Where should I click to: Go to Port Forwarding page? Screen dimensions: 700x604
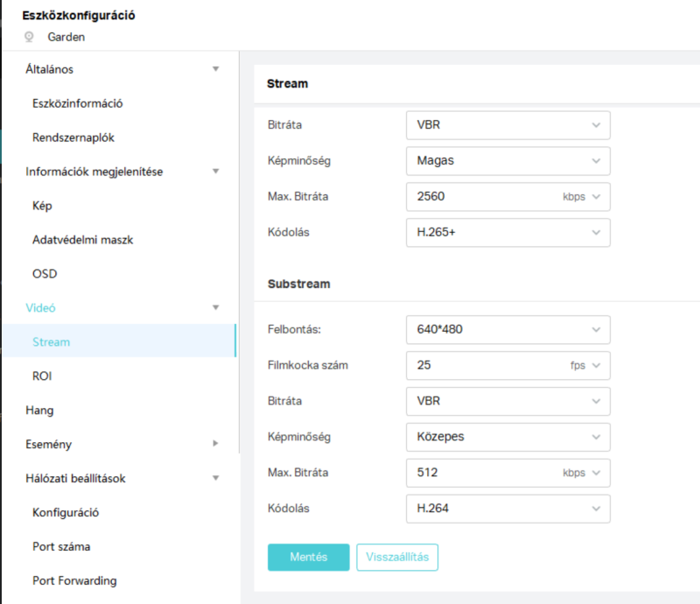click(x=74, y=580)
